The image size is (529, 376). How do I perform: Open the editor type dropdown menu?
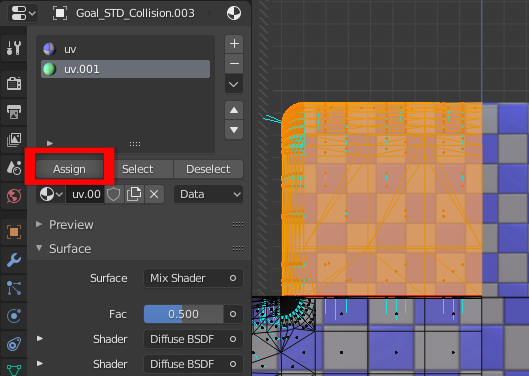click(x=22, y=13)
